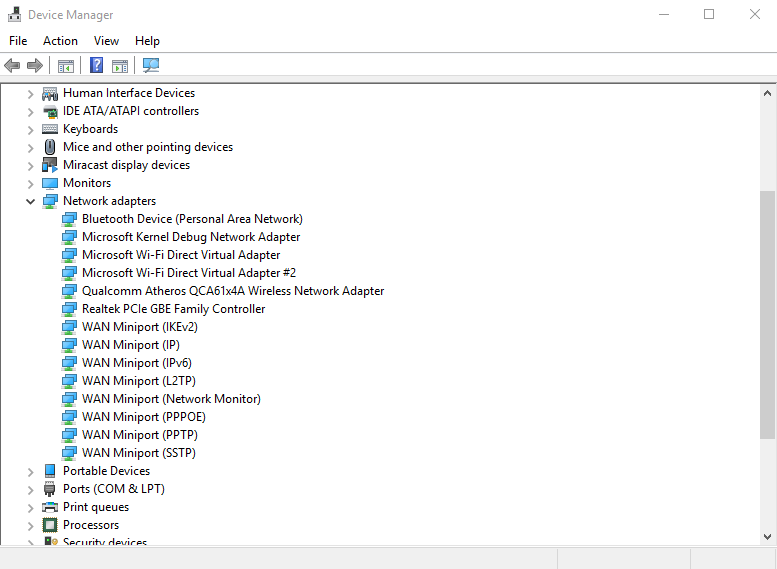Select Bluetooth Device (Personal Area Network)
This screenshot has height=569, width=777.
(192, 219)
